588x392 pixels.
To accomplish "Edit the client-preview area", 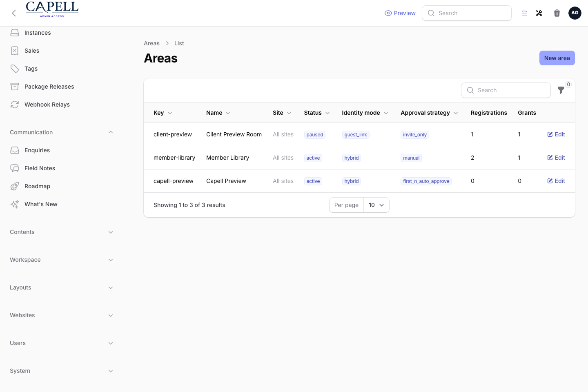I will click(x=556, y=134).
